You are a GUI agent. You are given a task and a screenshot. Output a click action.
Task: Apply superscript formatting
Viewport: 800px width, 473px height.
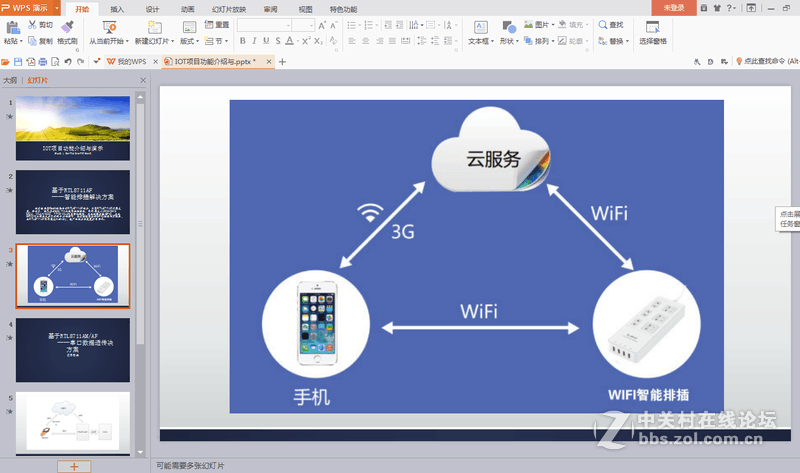(x=306, y=41)
